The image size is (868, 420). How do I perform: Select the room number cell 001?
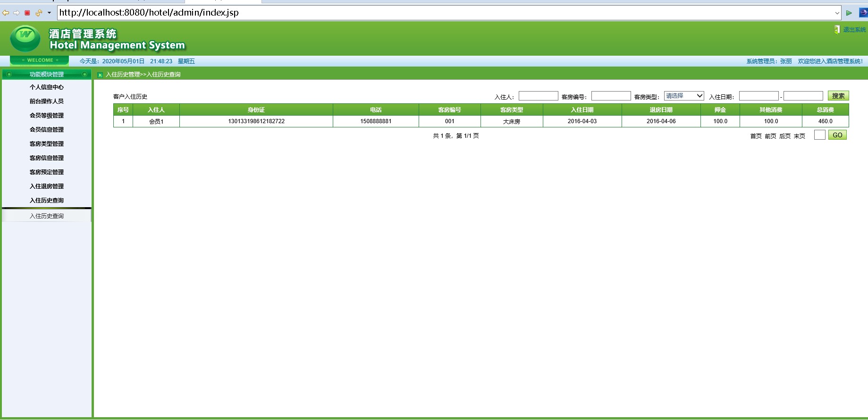point(450,121)
